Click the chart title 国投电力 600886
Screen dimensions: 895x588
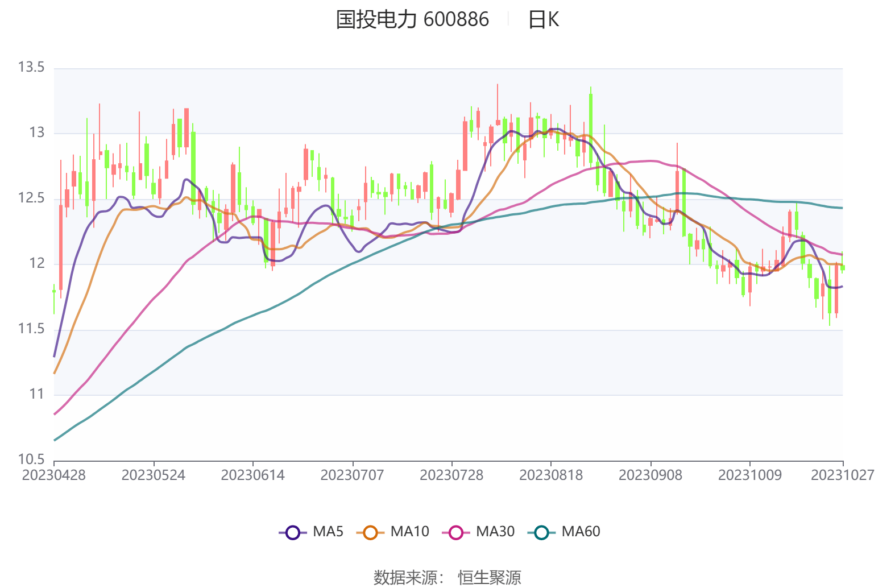click(412, 20)
